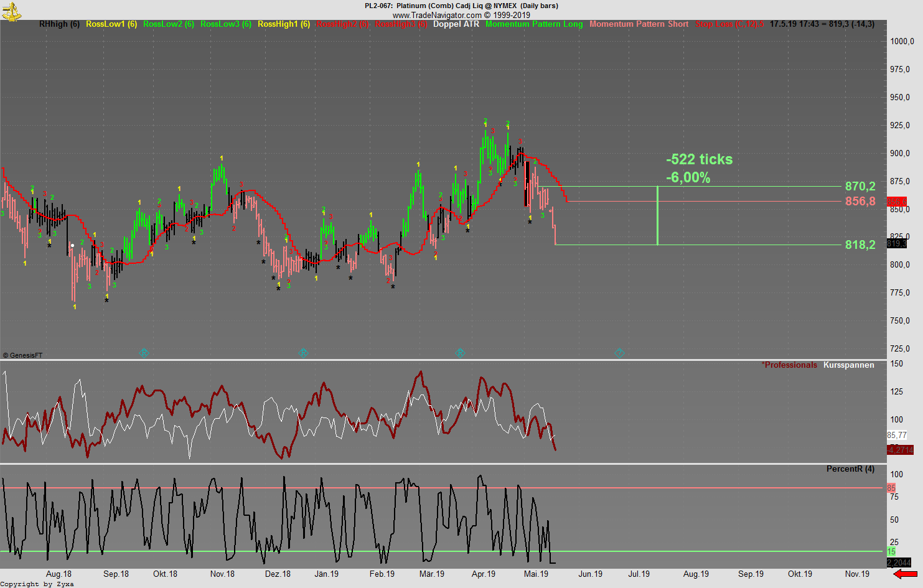This screenshot has width=923, height=588.
Task: Click the black 819,3 price flag on the axis
Action: click(897, 245)
